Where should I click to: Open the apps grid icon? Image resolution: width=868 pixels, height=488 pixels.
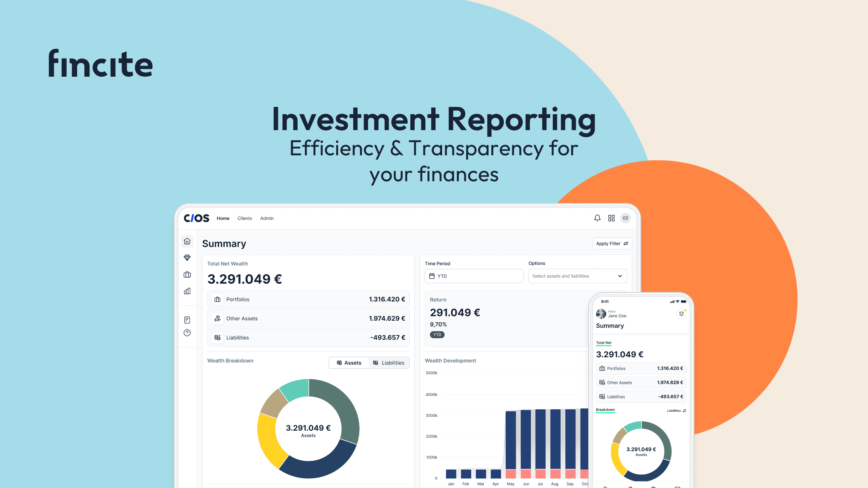click(x=611, y=218)
